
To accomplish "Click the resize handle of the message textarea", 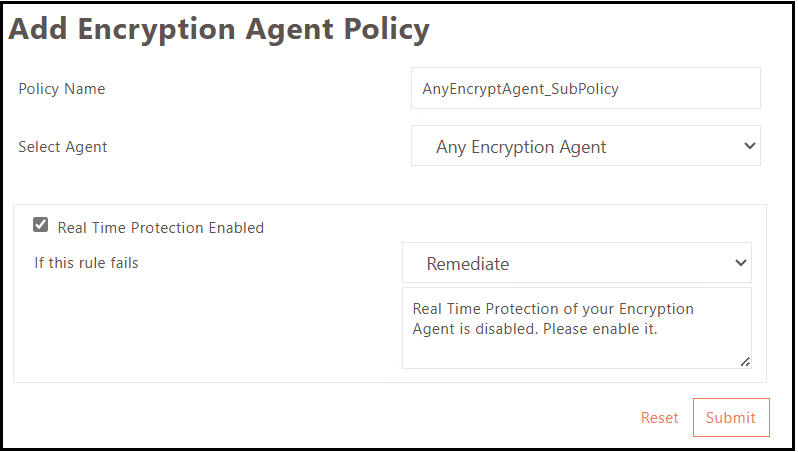I will click(x=745, y=362).
